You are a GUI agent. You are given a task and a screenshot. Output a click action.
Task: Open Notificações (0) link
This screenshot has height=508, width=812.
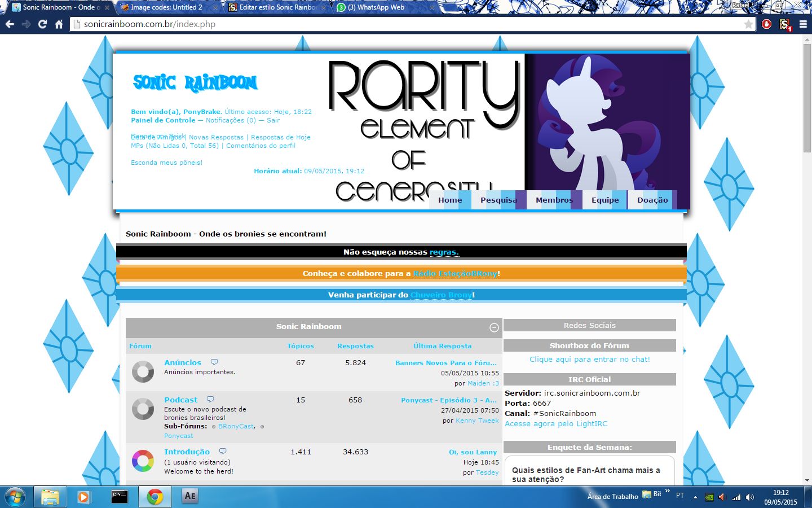click(x=231, y=120)
